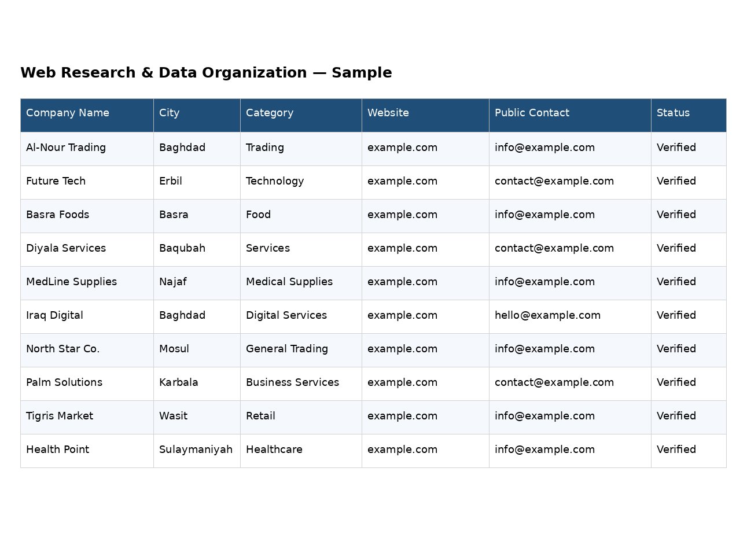747x560 pixels.
Task: Click the Company Name column header
Action: point(87,115)
